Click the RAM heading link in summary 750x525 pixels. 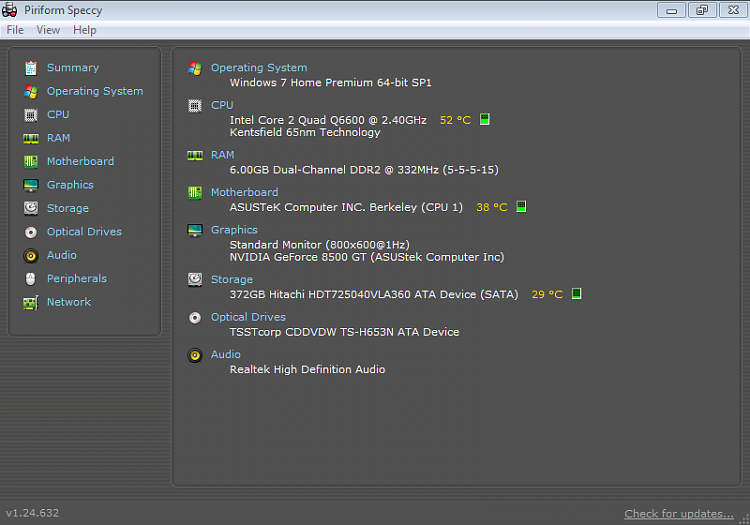tap(222, 155)
